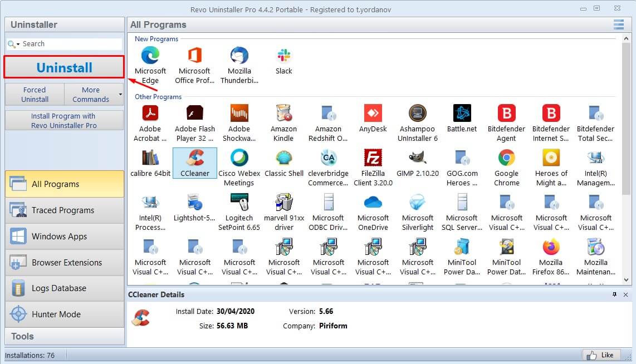
Task: Select the cleverbridge Commerce icon
Action: click(329, 158)
